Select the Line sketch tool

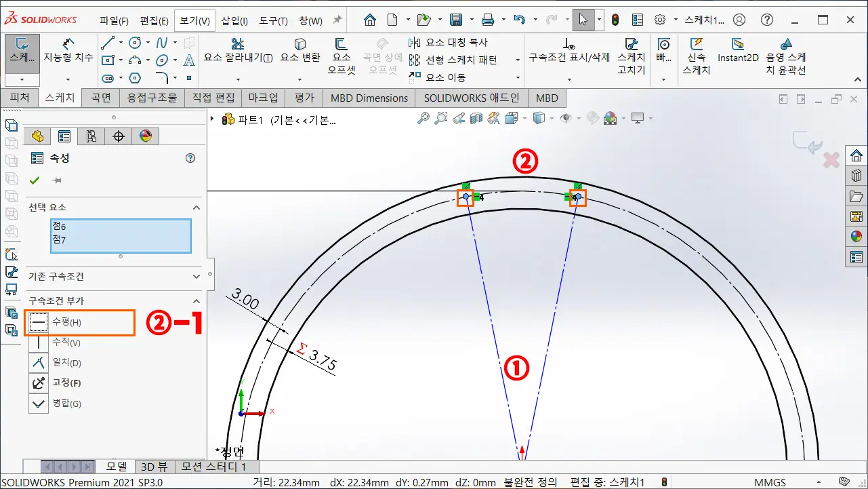click(x=108, y=43)
